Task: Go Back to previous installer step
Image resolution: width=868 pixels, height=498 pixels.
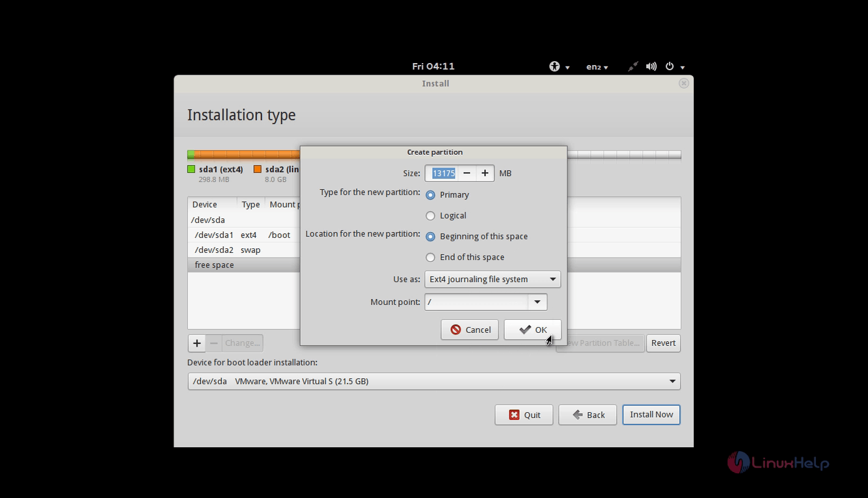Action: click(x=588, y=415)
